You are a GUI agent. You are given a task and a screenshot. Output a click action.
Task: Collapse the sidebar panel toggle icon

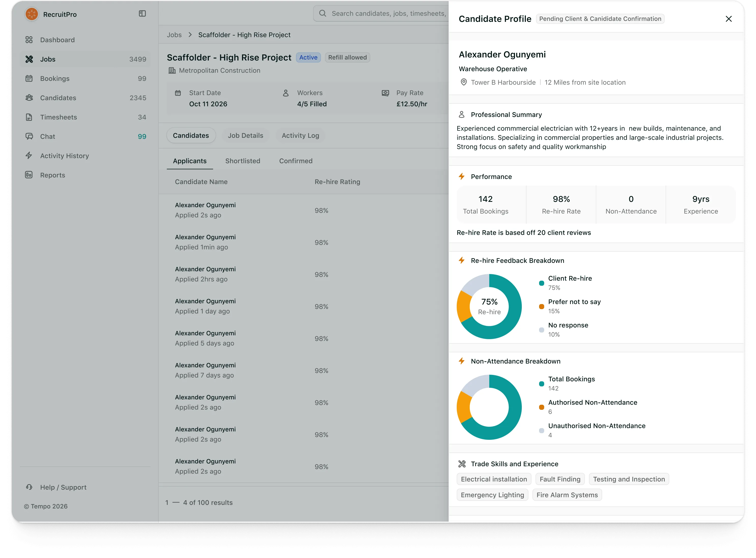(142, 13)
